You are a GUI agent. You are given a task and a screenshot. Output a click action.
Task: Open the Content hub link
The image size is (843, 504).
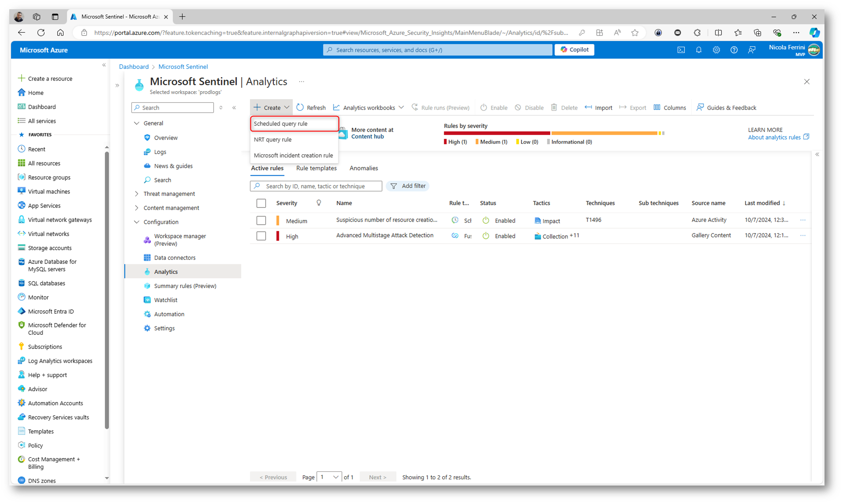click(x=368, y=137)
